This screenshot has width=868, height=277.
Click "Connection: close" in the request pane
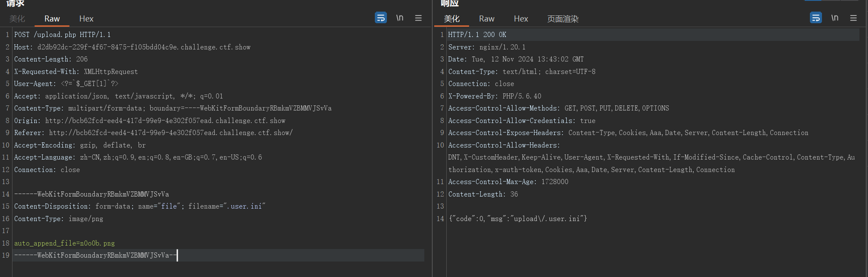(x=47, y=169)
